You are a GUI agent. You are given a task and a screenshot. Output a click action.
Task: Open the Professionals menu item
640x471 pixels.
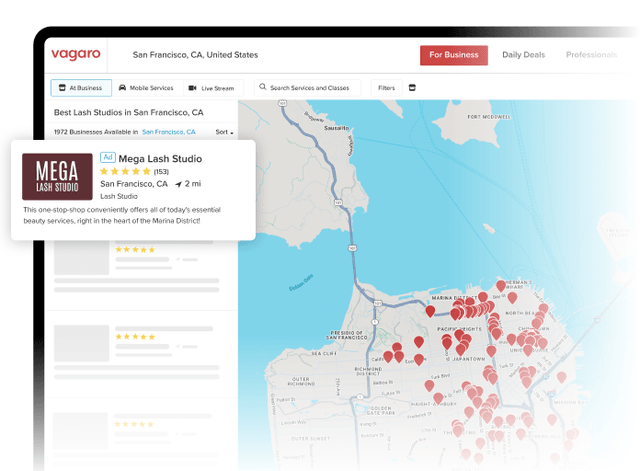tap(591, 55)
